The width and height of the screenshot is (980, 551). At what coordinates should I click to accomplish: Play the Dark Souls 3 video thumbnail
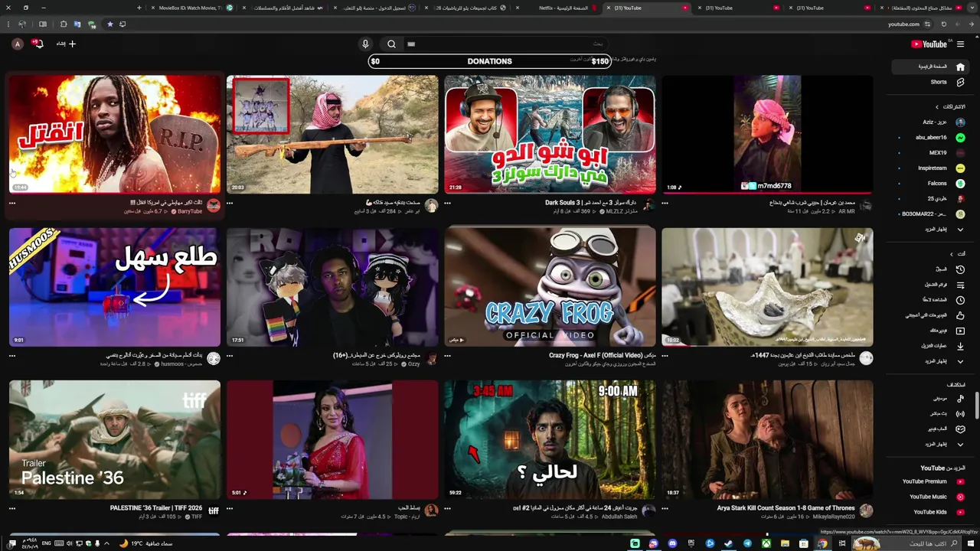click(550, 134)
